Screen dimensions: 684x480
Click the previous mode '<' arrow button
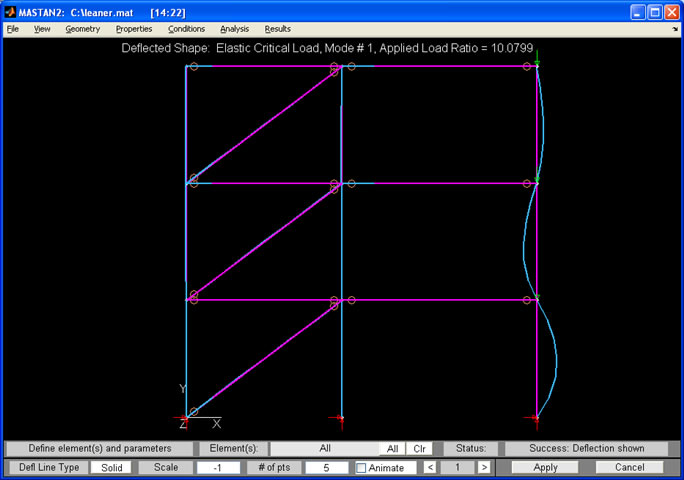[430, 467]
